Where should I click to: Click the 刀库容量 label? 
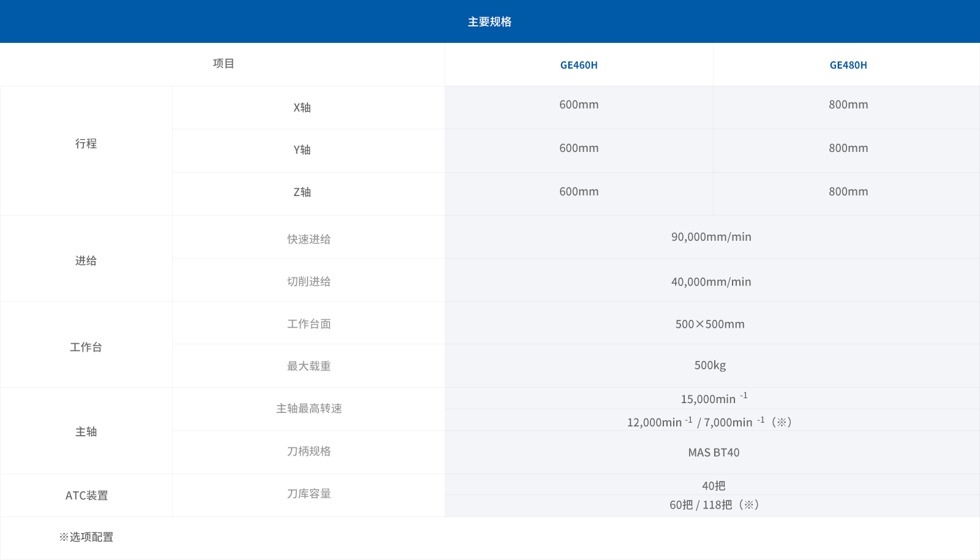pyautogui.click(x=309, y=493)
